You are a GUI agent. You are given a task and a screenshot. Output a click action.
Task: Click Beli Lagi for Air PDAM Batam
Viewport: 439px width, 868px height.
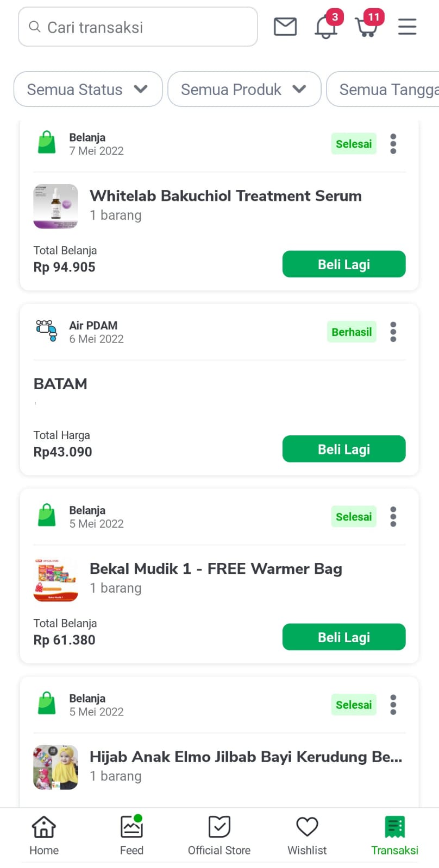coord(344,449)
